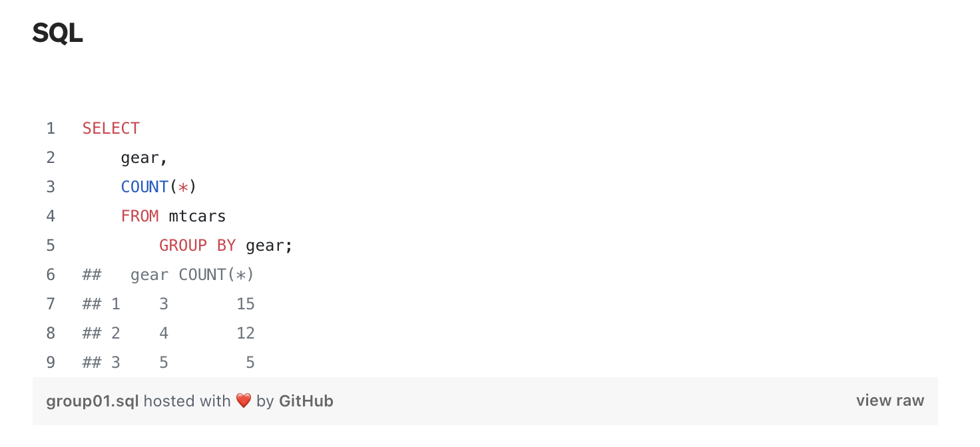This screenshot has width=980, height=447.
Task: Click line number 4 in the code
Action: click(51, 216)
